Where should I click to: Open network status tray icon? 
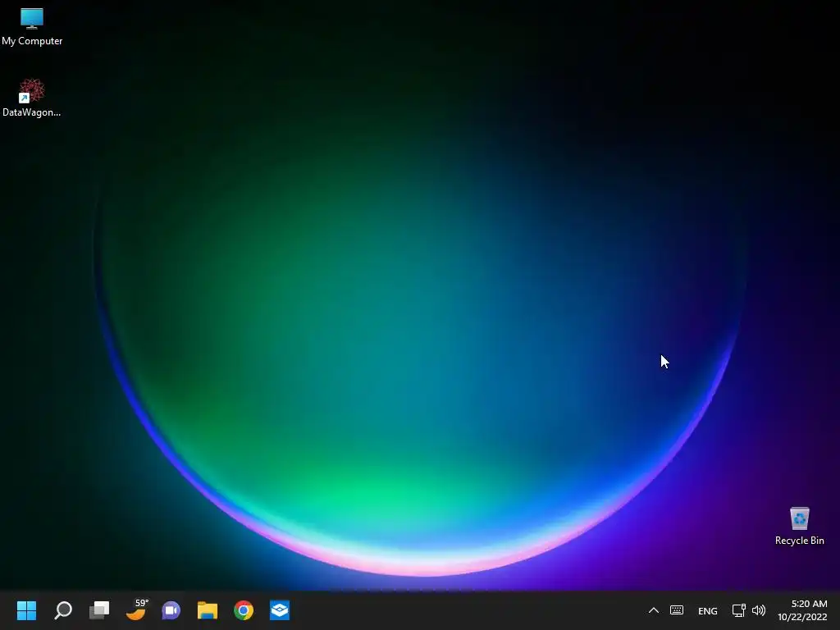739,610
